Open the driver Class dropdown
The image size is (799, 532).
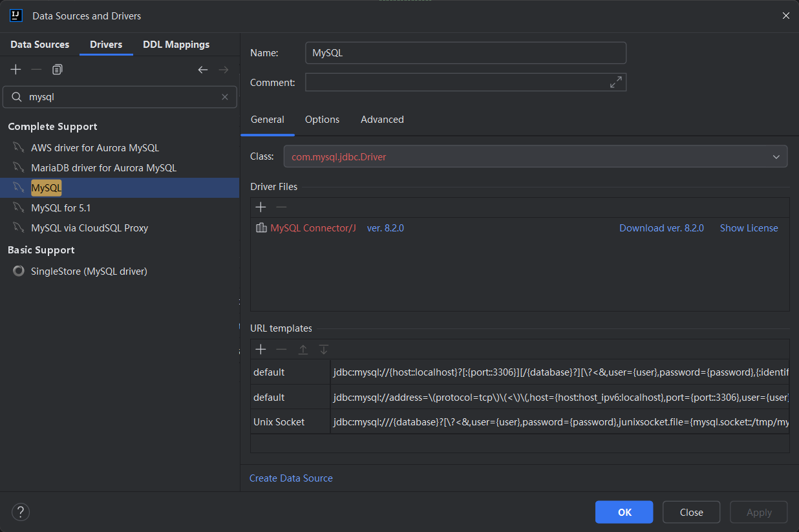pyautogui.click(x=535, y=156)
